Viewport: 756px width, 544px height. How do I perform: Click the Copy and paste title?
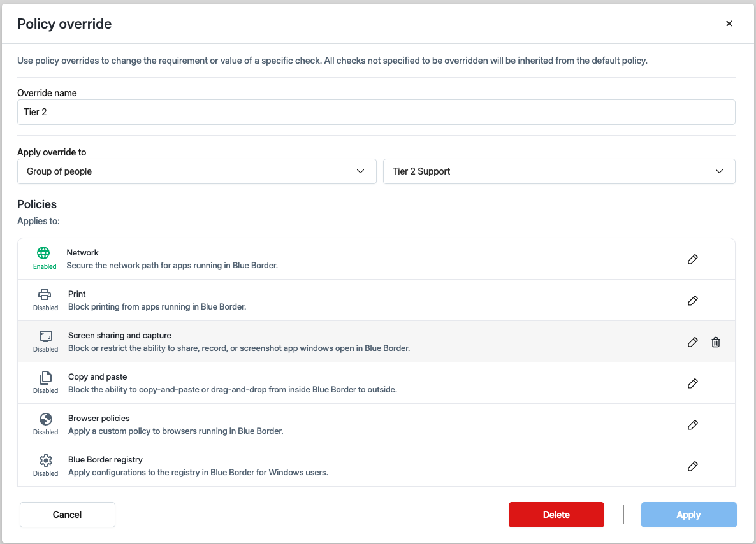pos(98,377)
